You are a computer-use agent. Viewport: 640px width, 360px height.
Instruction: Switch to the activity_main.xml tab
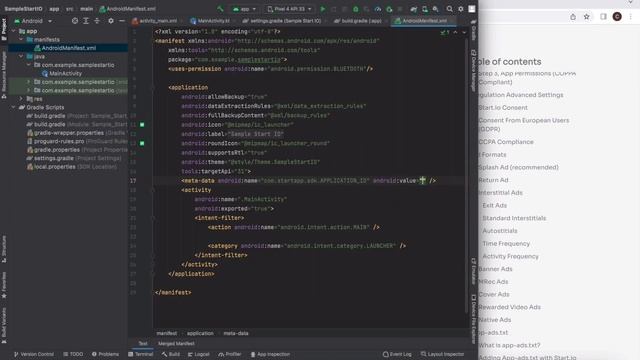click(155, 21)
